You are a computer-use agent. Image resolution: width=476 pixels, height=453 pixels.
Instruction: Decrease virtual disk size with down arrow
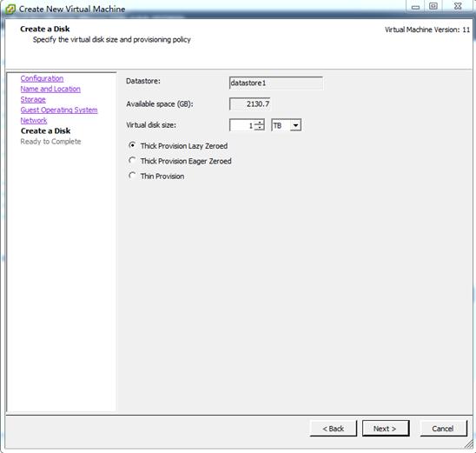tap(259, 128)
